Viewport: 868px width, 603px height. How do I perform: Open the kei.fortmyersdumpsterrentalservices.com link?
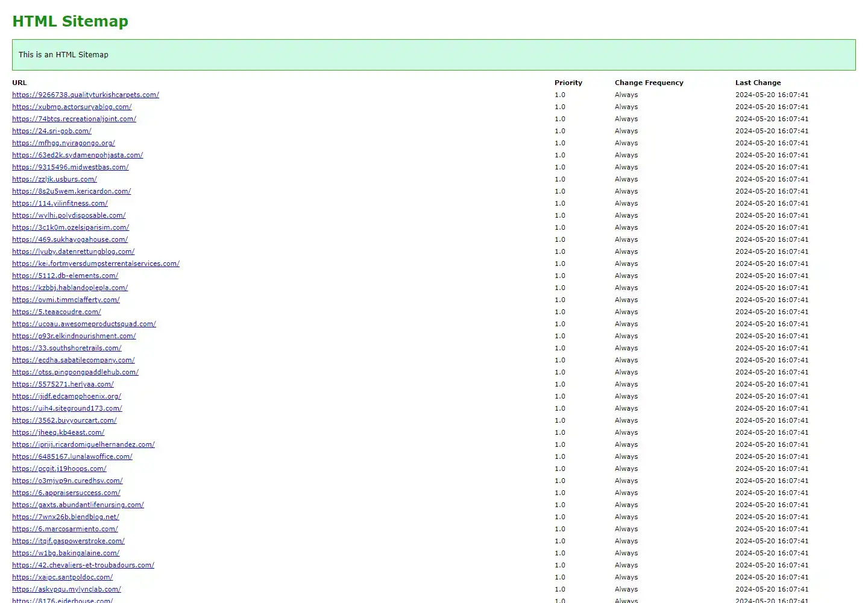point(96,264)
